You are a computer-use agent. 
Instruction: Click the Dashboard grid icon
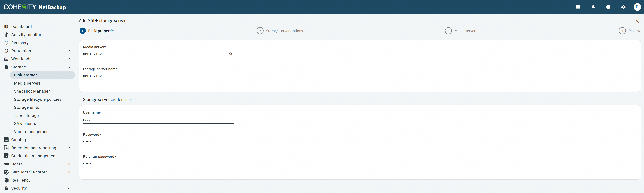[6, 27]
